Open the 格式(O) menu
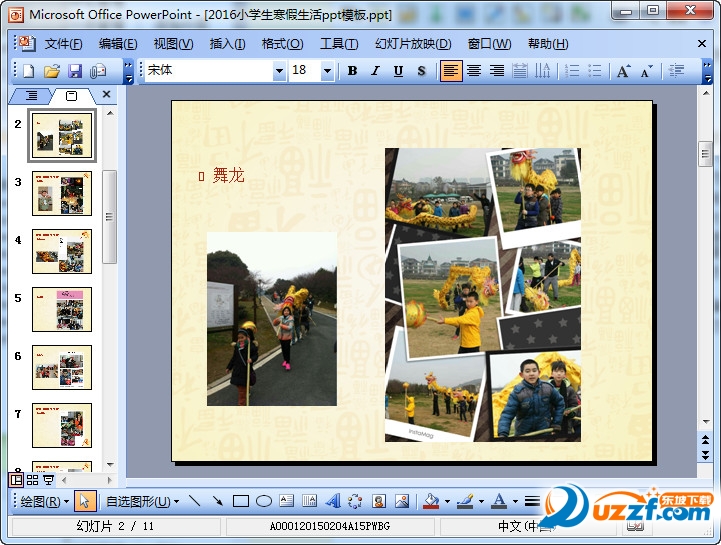The width and height of the screenshot is (721, 545). [x=282, y=44]
